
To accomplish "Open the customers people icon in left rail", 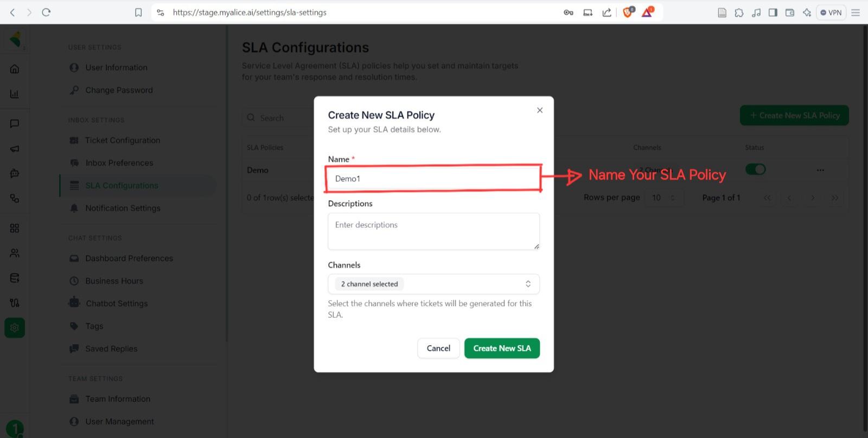I will [x=15, y=253].
